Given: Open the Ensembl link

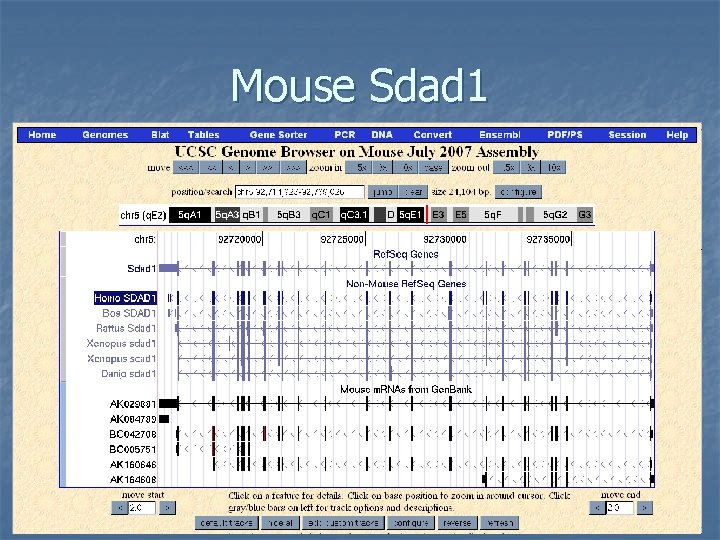Looking at the screenshot, I should pos(500,135).
